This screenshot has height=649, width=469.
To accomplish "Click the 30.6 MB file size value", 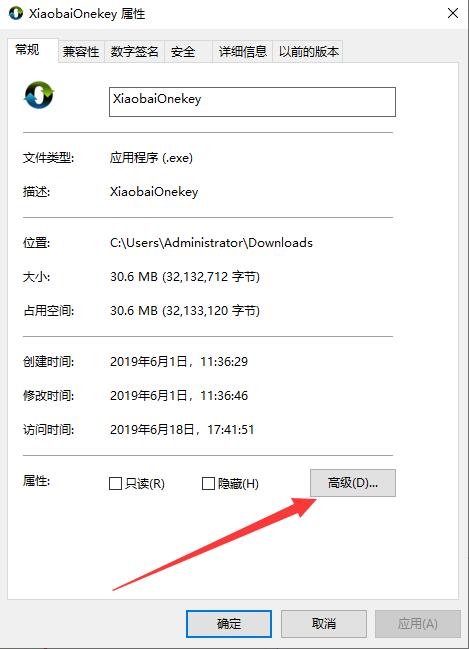I will pyautogui.click(x=185, y=276).
